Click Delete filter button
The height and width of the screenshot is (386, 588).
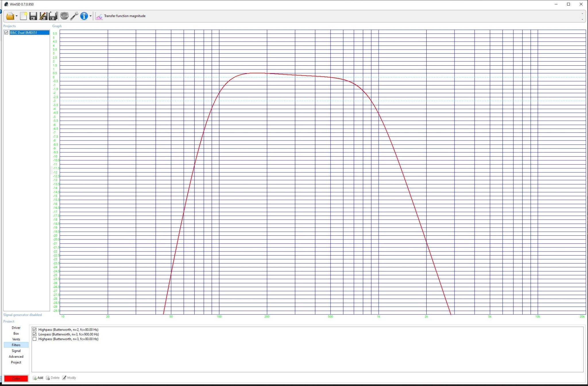53,378
